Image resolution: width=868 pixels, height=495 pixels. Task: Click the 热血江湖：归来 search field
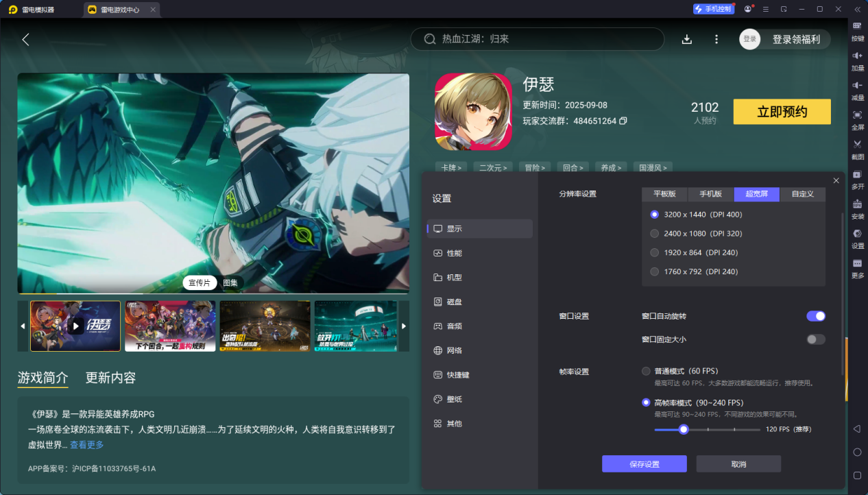[x=538, y=39]
